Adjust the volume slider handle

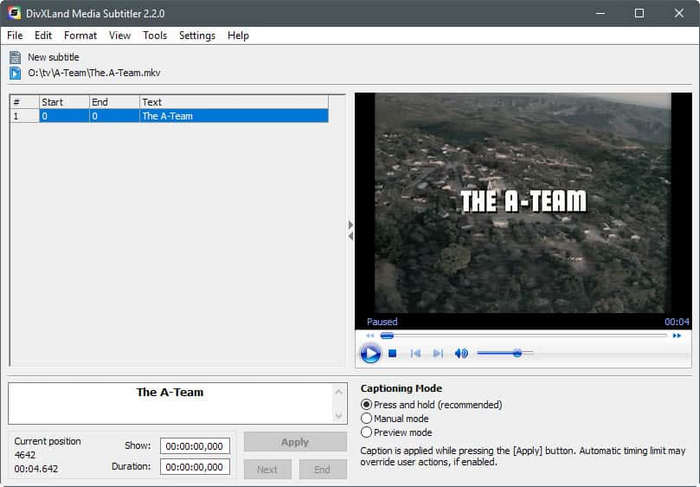[x=517, y=354]
